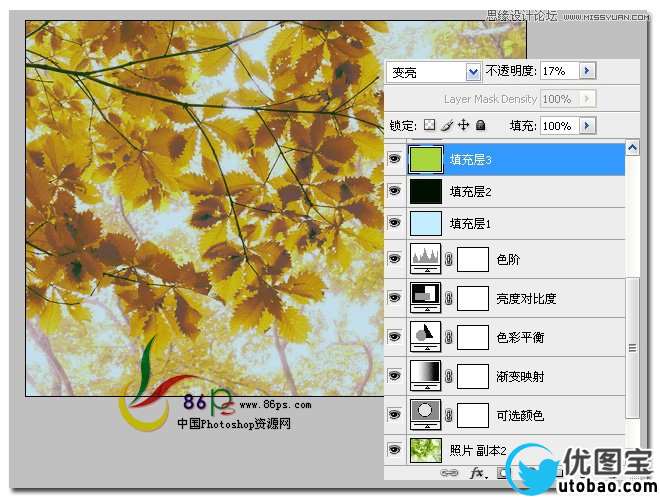Select the 亮度对比度 layer name
660x500 pixels.
[526, 298]
